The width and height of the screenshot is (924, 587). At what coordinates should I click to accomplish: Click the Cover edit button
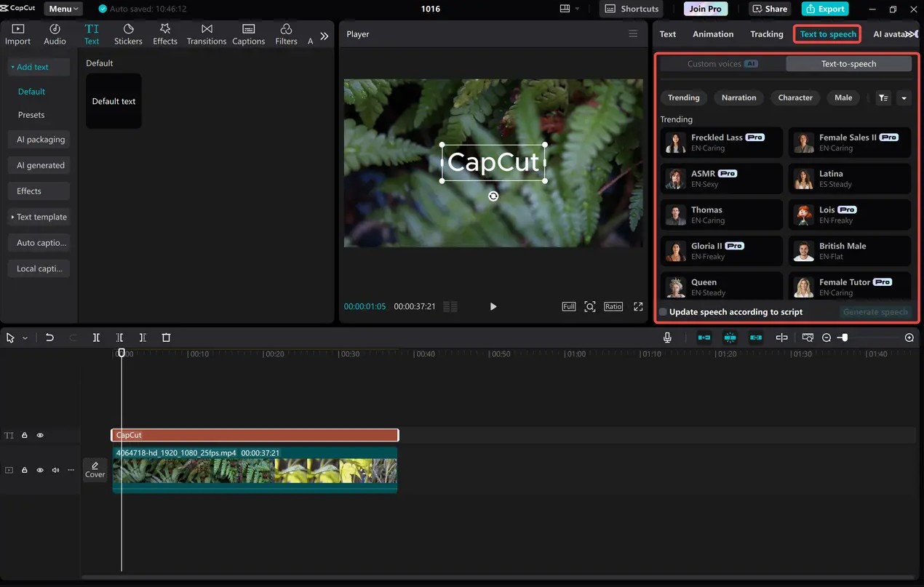tap(95, 470)
